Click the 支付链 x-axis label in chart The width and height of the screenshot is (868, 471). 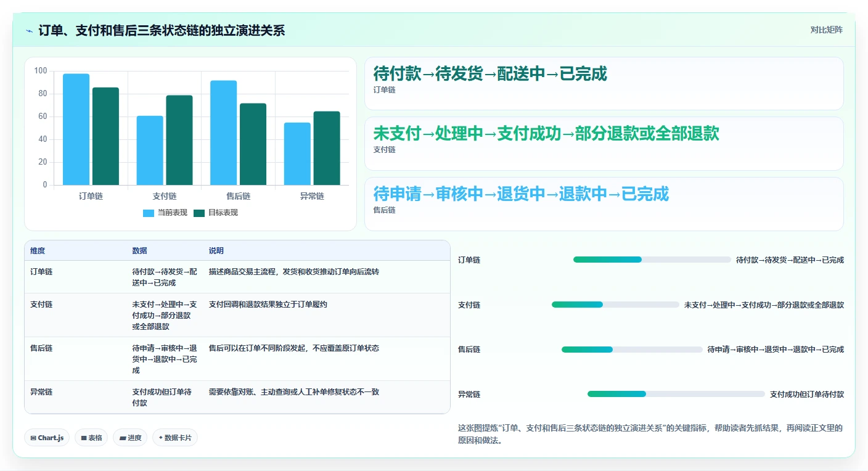(x=165, y=196)
